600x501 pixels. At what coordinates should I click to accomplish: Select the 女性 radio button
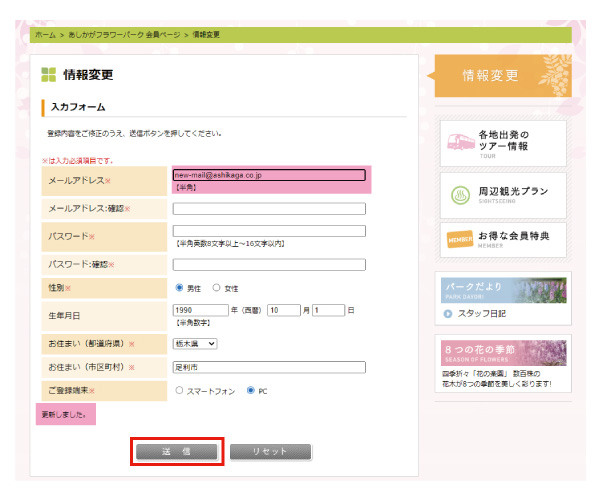click(216, 287)
